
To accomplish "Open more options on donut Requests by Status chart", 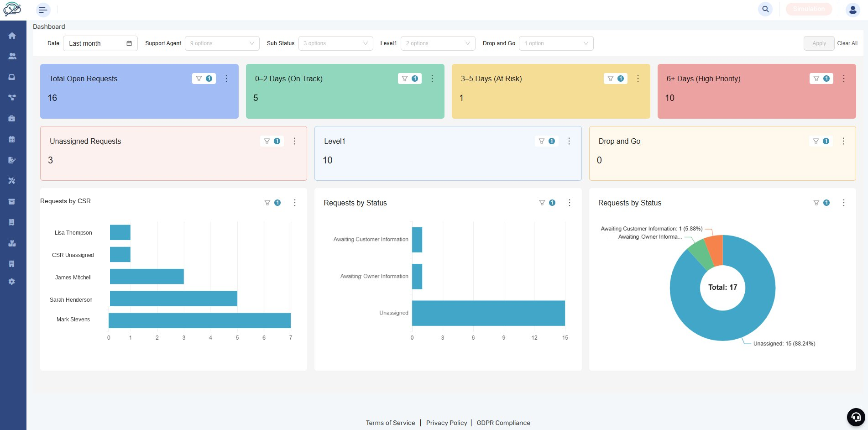I will pos(844,203).
